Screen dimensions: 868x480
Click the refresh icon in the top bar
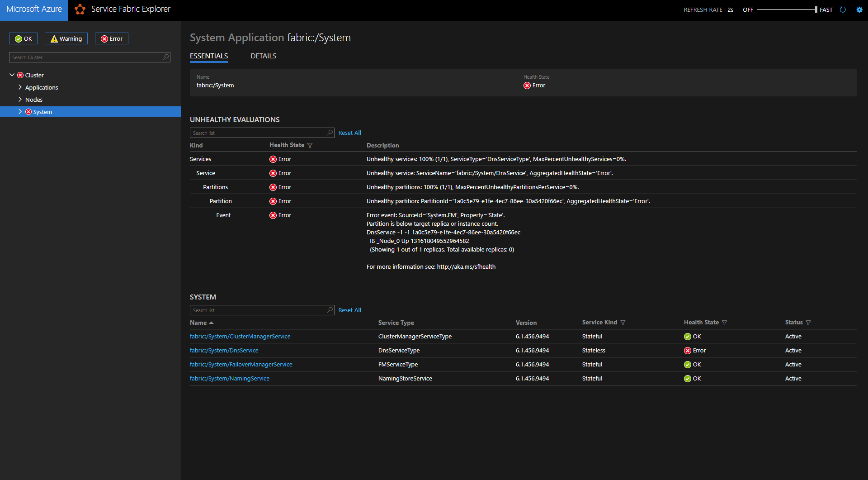(843, 10)
